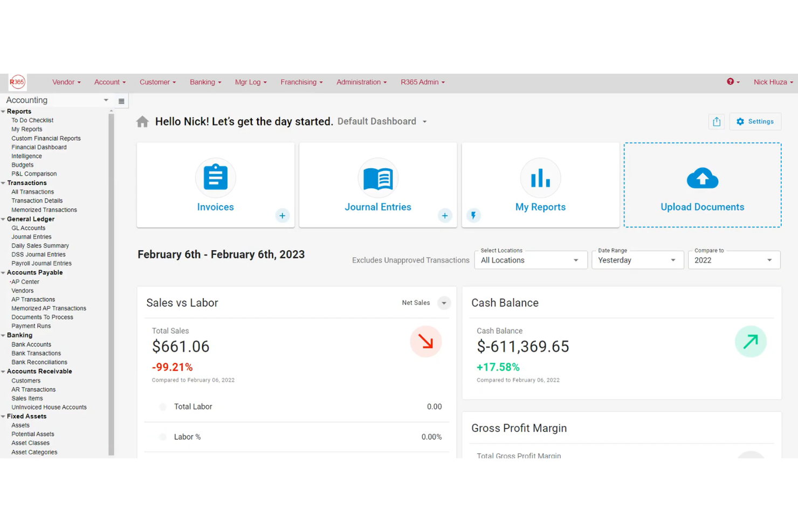Collapse the Accounts Payable tree section
The width and height of the screenshot is (798, 532).
click(3, 273)
